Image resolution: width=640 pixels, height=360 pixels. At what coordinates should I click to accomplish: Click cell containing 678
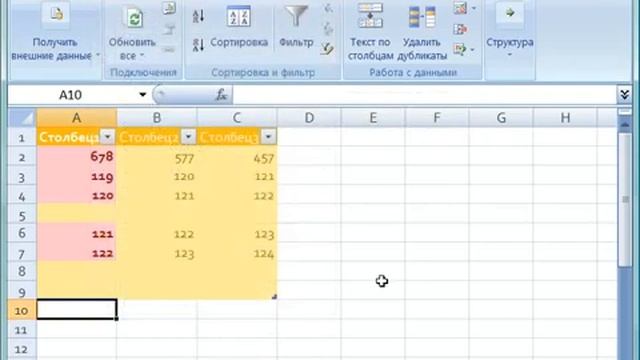coord(77,157)
